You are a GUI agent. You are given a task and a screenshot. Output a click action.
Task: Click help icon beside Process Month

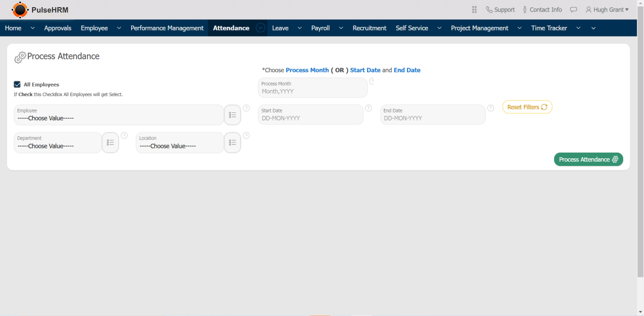(x=372, y=81)
